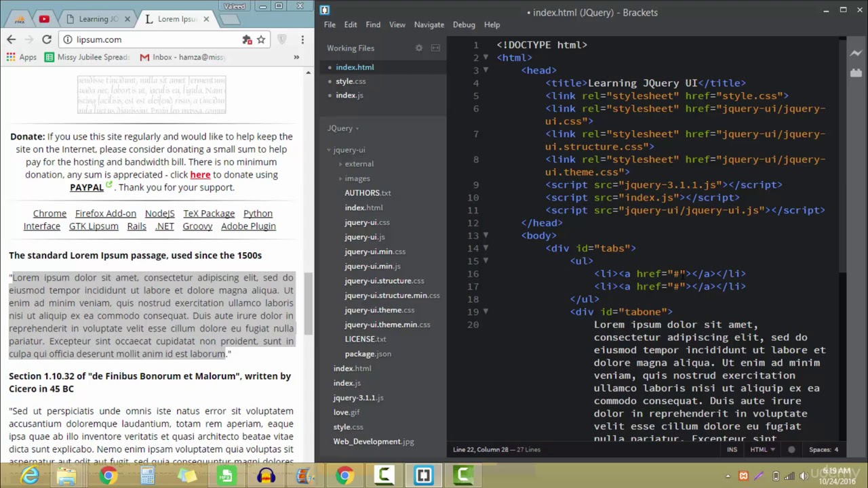868x488 pixels.
Task: Open Web_Development.jpg in file tree
Action: (374, 442)
